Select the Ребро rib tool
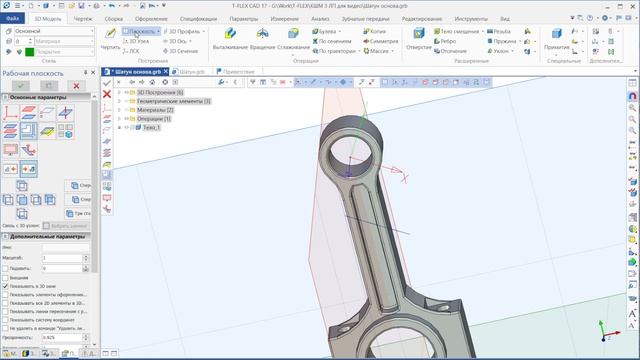Screen dimensions: 640x360 (x=445, y=41)
